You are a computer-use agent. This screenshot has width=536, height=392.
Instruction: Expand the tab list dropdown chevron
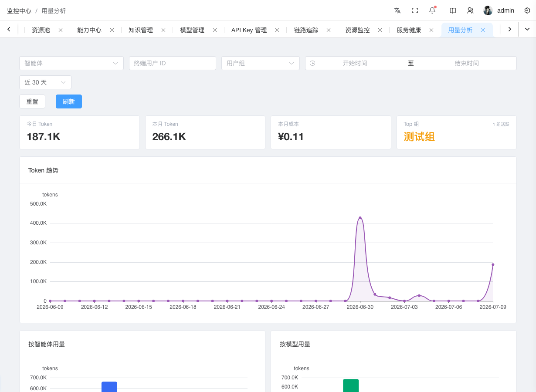point(527,29)
